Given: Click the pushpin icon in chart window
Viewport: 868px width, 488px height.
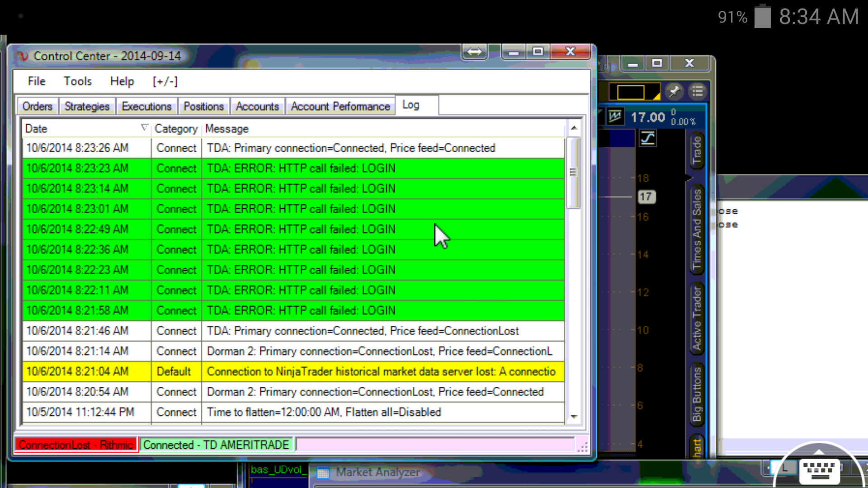Looking at the screenshot, I should click(674, 92).
